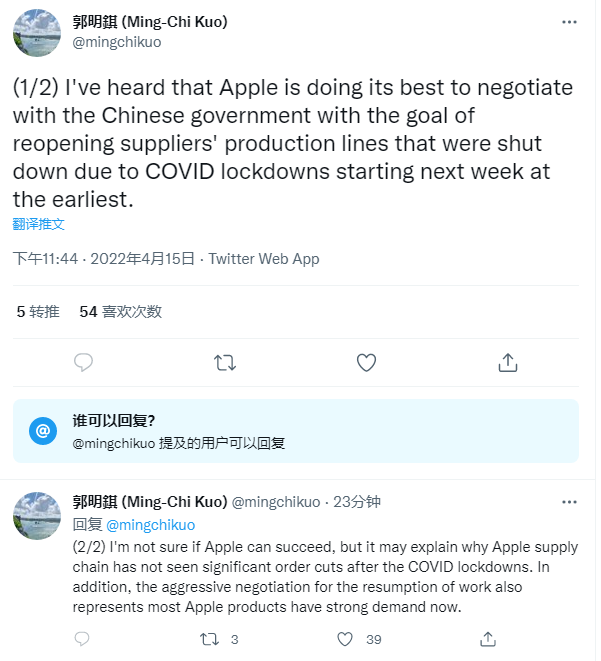Screen dimensions: 601x661
Task: Open avatar thumbnail on the (2/2) reply
Action: (37, 516)
